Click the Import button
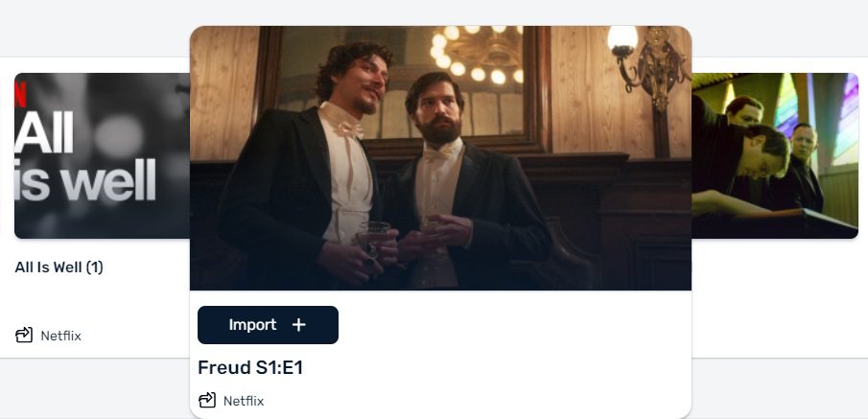This screenshot has width=868, height=419. (x=268, y=325)
